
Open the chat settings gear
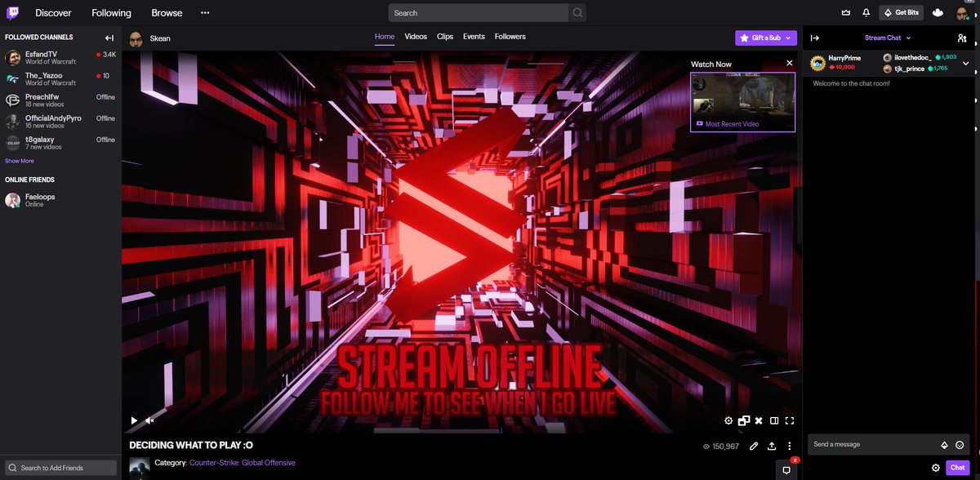coord(936,468)
